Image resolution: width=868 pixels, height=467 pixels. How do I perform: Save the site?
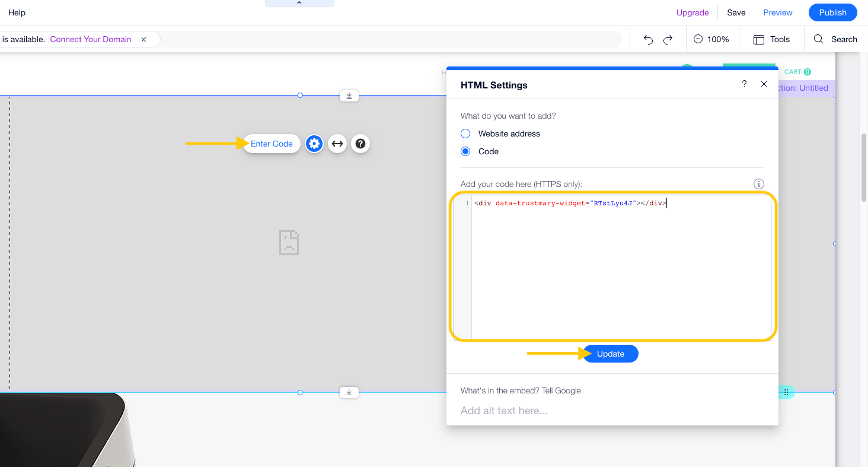736,12
